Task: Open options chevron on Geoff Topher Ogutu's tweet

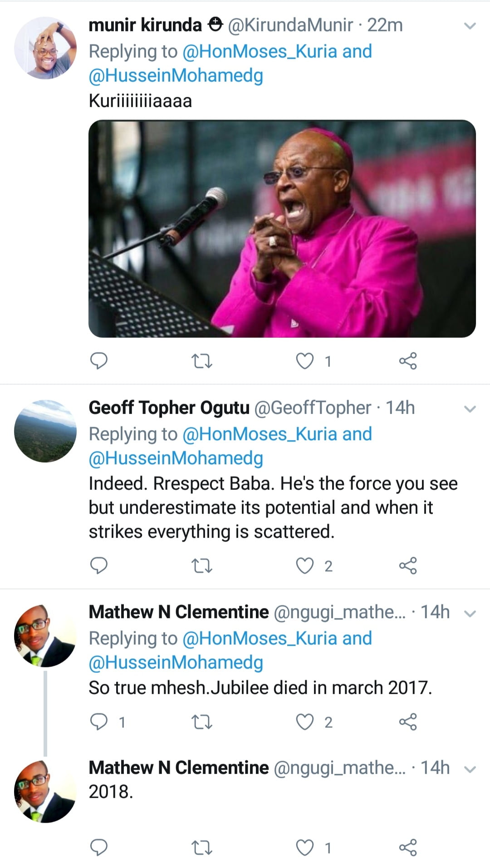Action: 470,409
